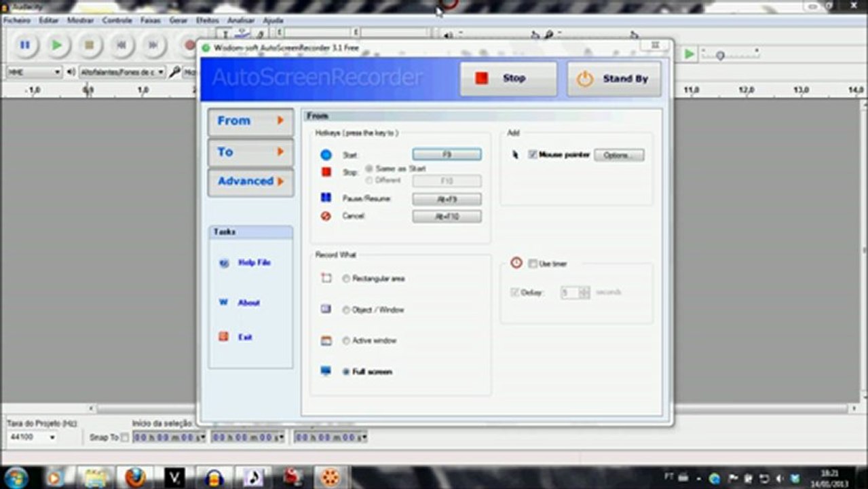Select the Active window recording option
Screen dimensions: 868x489
pos(346,341)
